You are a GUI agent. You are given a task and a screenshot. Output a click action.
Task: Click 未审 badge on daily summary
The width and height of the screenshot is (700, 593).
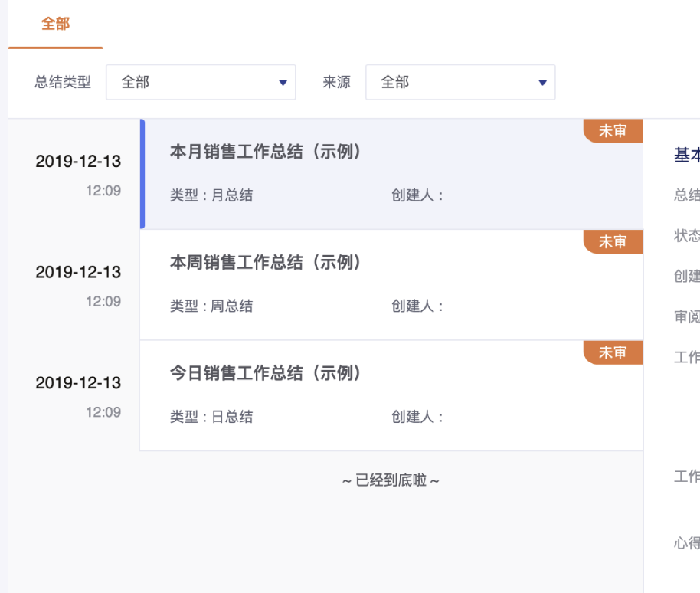click(613, 352)
